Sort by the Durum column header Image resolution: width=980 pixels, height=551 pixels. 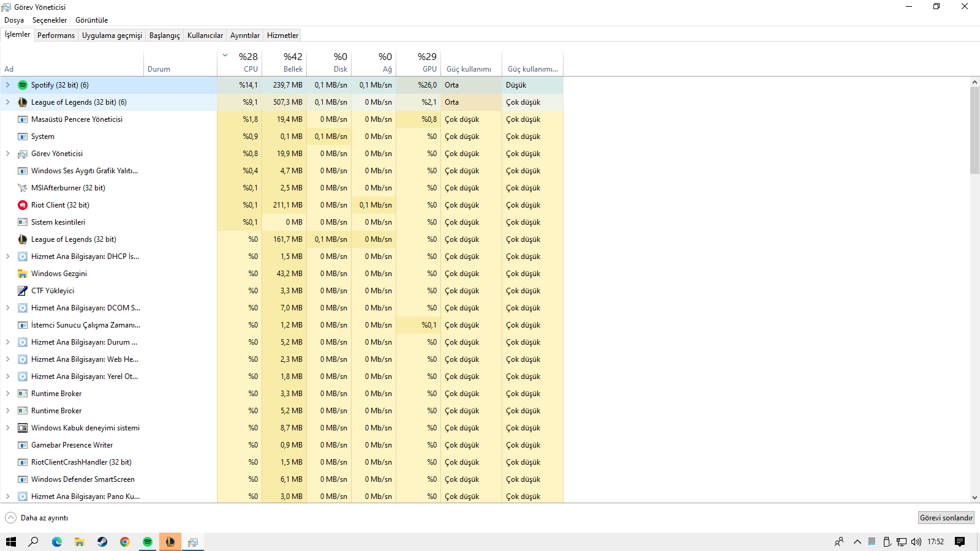click(x=181, y=63)
